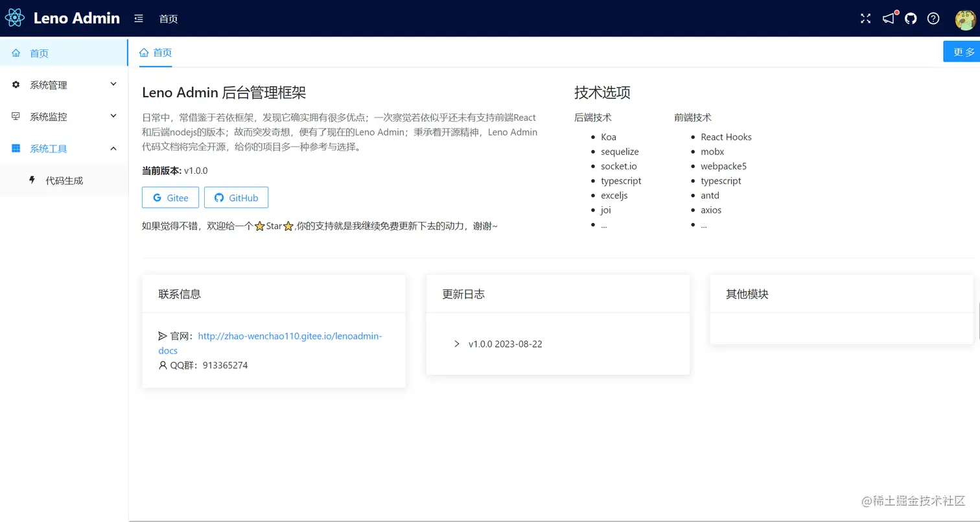
Task: Click the person icon beside QQ群
Action: coord(163,365)
